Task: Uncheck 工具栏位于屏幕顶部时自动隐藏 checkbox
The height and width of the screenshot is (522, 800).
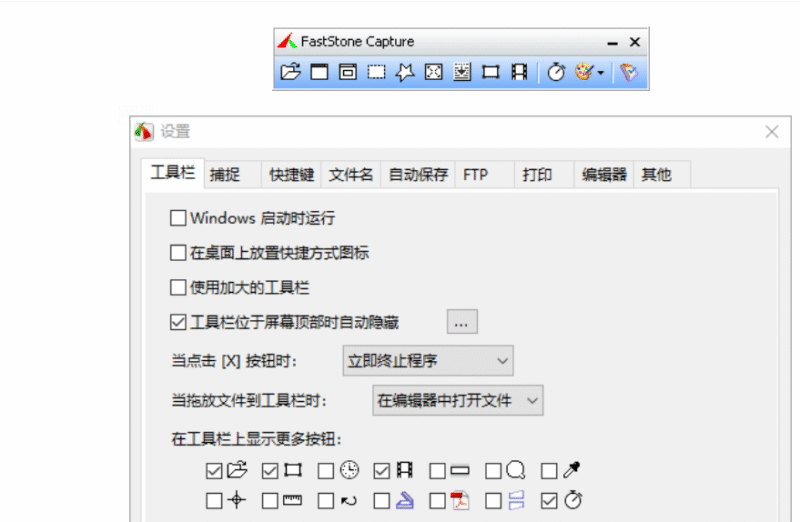Action: 178,322
